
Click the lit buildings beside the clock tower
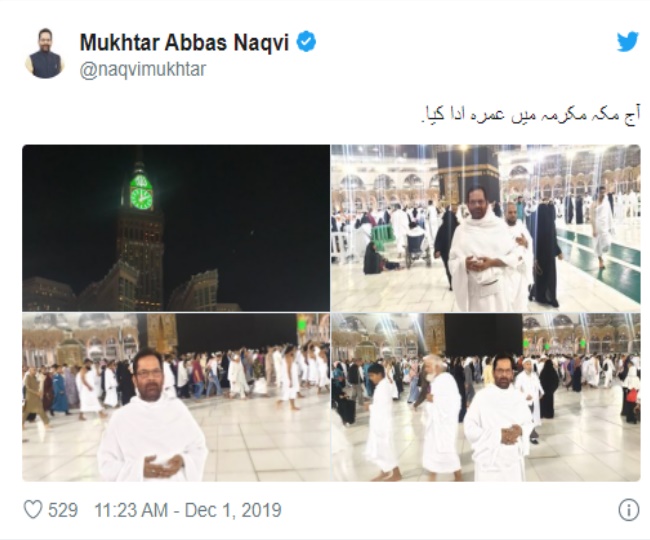205,290
